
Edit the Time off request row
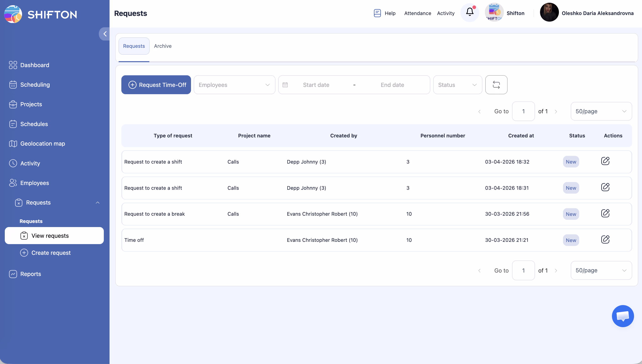coord(605,240)
